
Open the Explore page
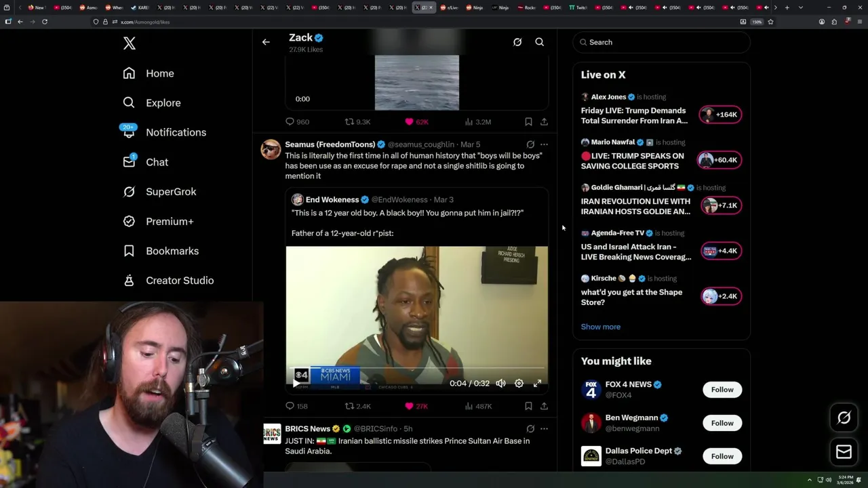point(152,103)
